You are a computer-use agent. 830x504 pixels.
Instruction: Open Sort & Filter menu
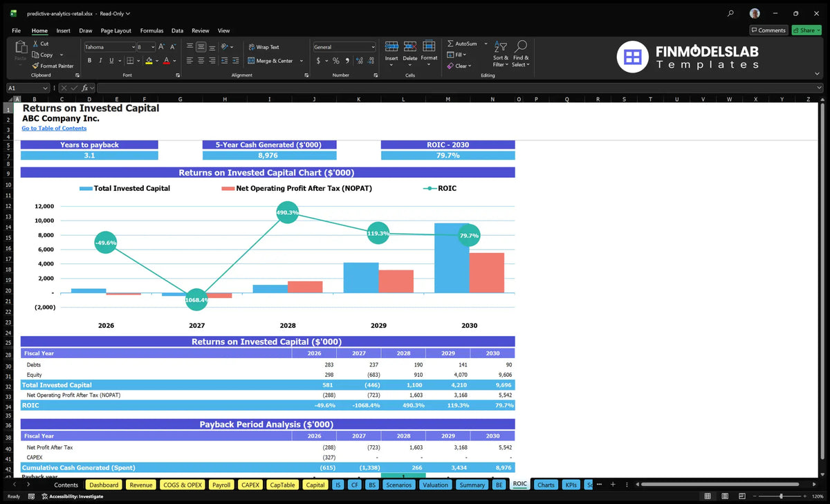coord(501,54)
